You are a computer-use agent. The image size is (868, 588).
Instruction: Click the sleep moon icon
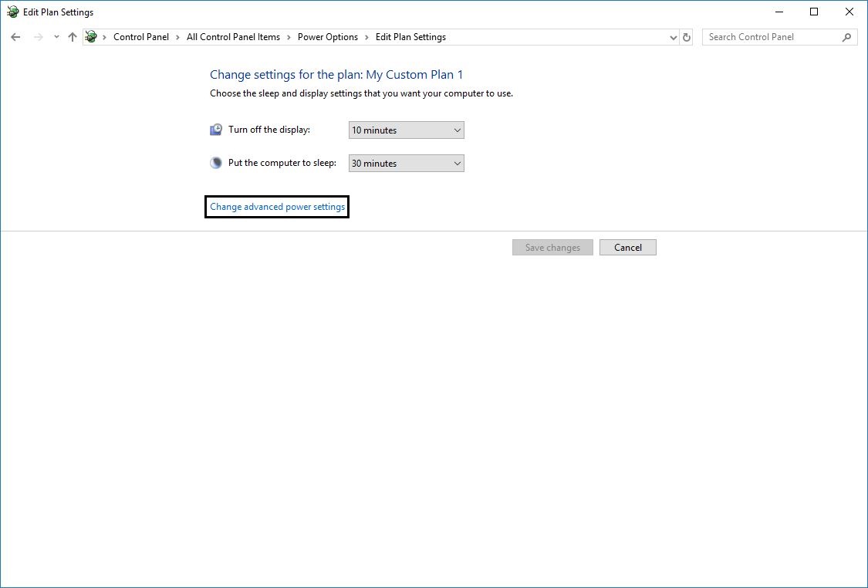(215, 162)
